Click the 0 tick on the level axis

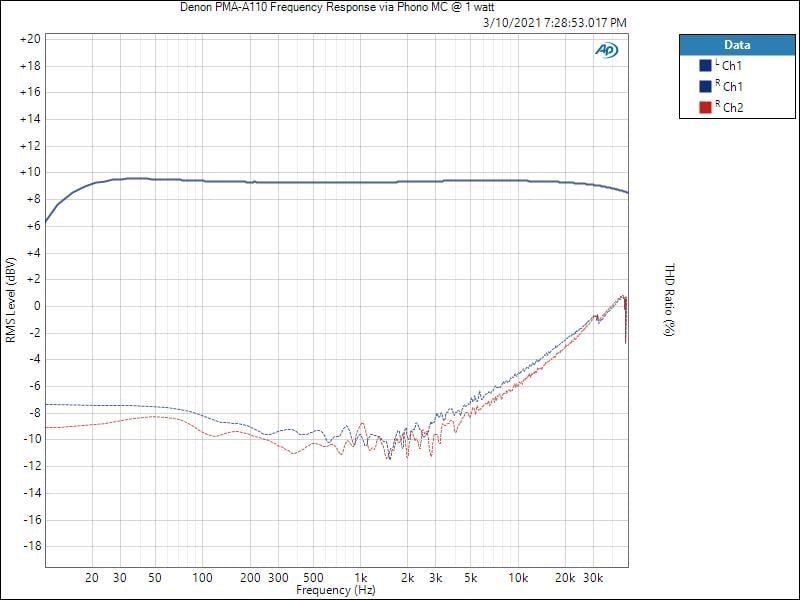pyautogui.click(x=35, y=306)
